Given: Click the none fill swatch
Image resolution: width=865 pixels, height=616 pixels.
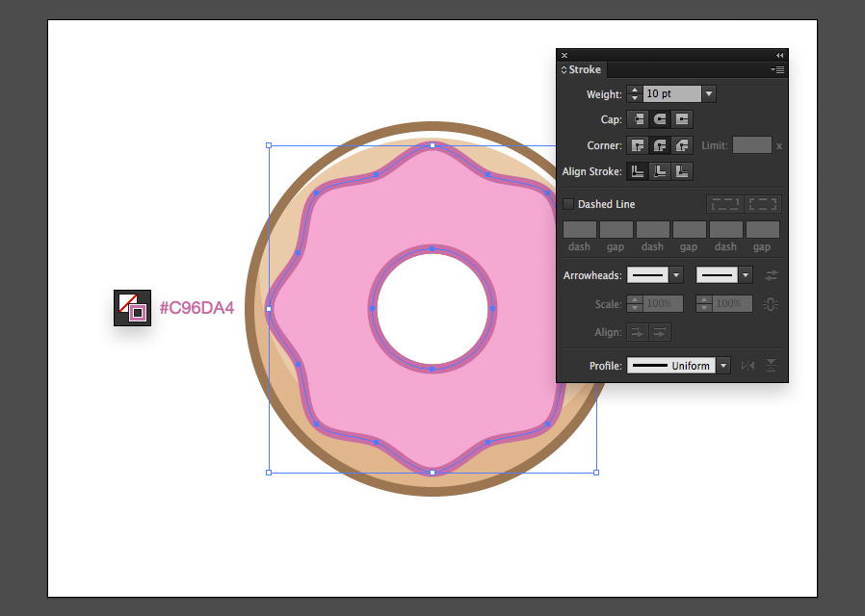Looking at the screenshot, I should [128, 303].
